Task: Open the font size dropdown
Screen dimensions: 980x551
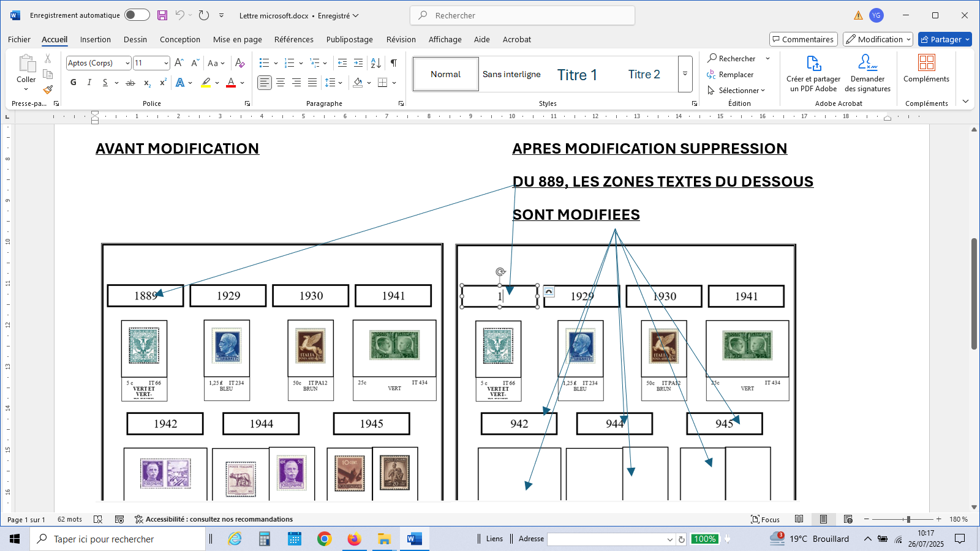Action: (x=166, y=63)
